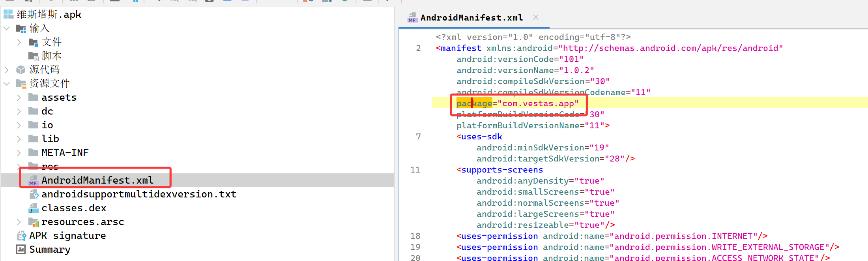Image resolution: width=868 pixels, height=261 pixels.
Task: Click the 文件 folder icon
Action: pos(34,42)
